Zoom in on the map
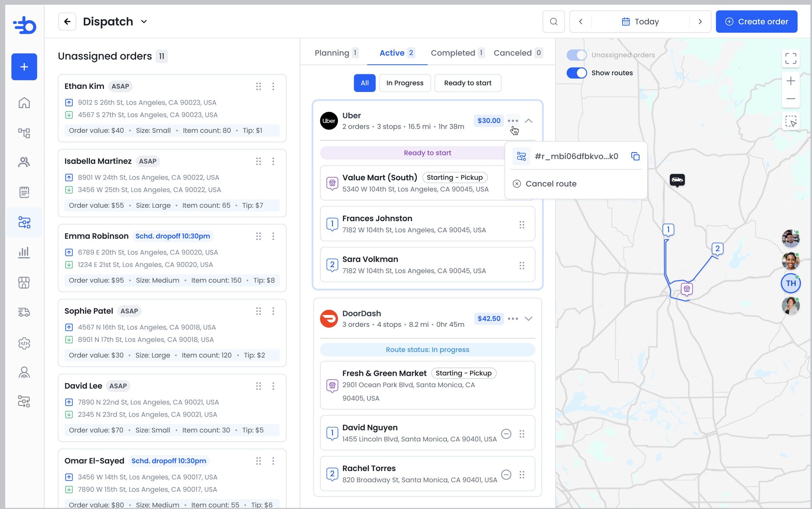Image resolution: width=812 pixels, height=509 pixels. pos(790,81)
